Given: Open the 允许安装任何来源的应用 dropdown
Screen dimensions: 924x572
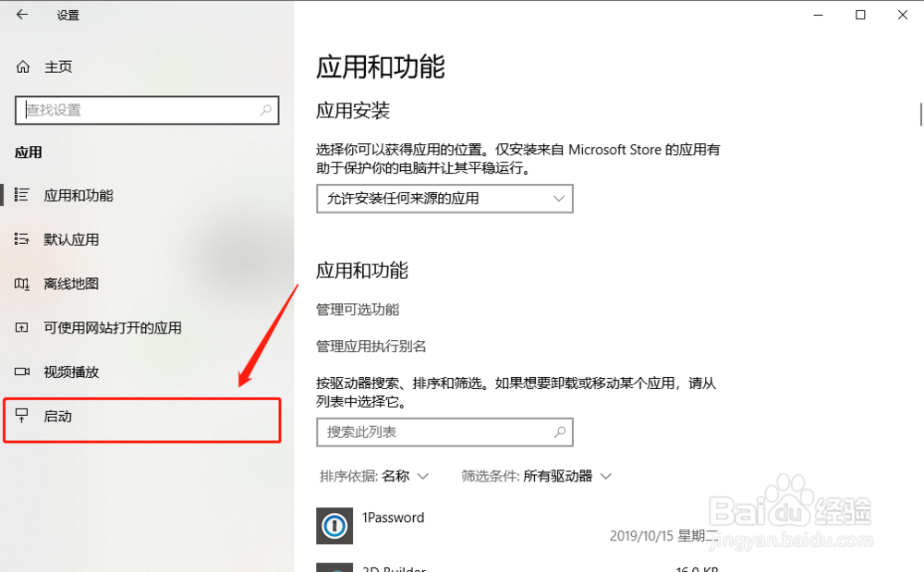Looking at the screenshot, I should point(444,198).
